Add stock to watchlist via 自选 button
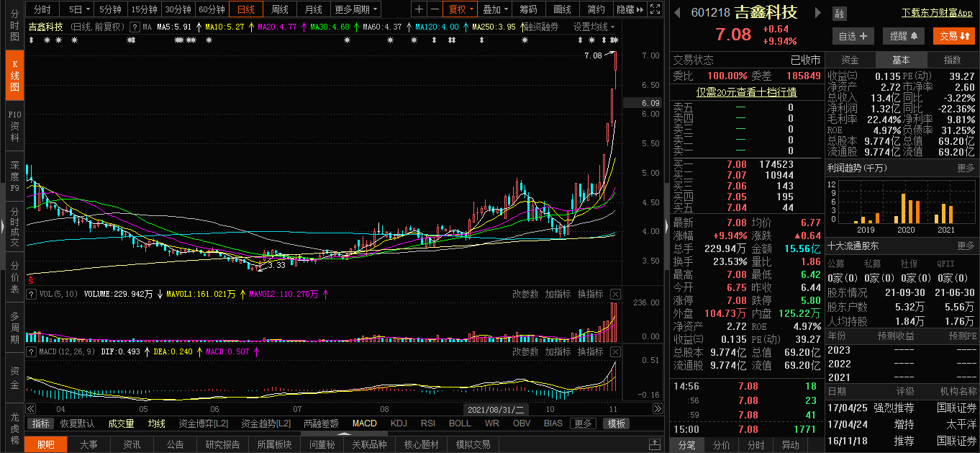Image resolution: width=980 pixels, height=453 pixels. point(853,36)
